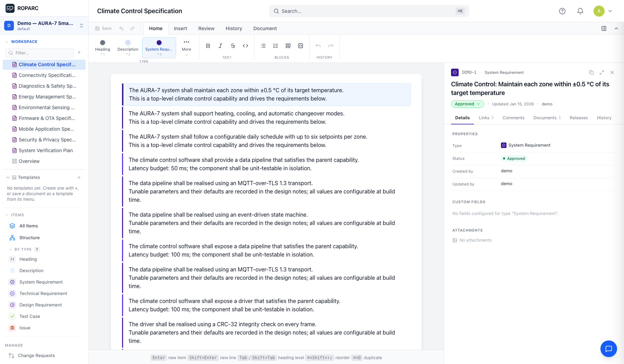Toggle the side panel layout icon
This screenshot has height=364, width=624.
pyautogui.click(x=604, y=28)
